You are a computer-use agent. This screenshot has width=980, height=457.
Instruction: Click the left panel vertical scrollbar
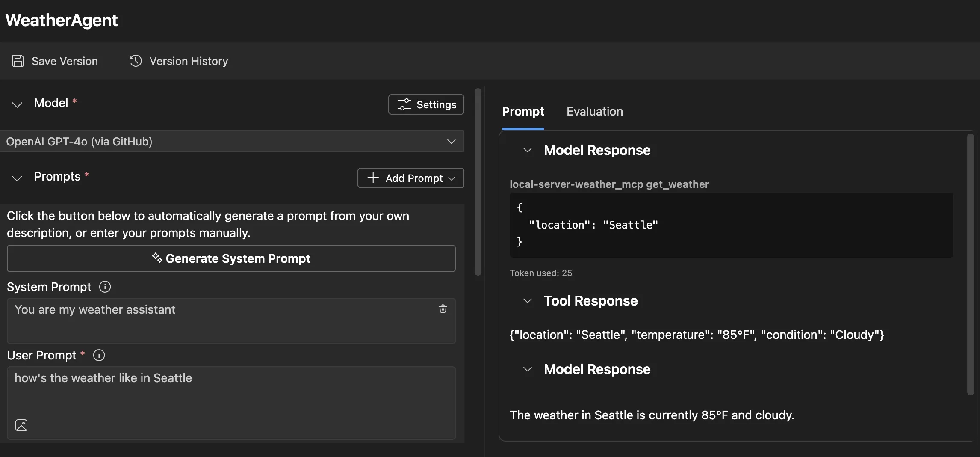coord(478,182)
